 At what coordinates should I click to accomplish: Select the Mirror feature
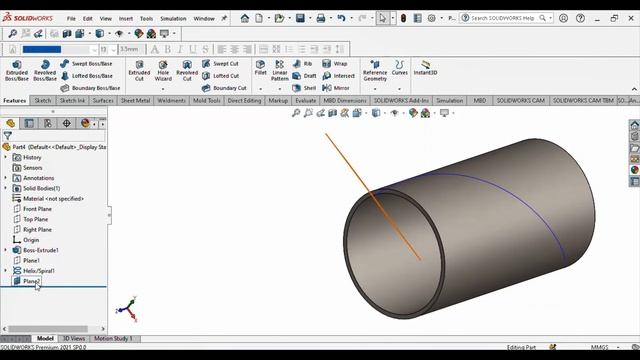(336, 88)
